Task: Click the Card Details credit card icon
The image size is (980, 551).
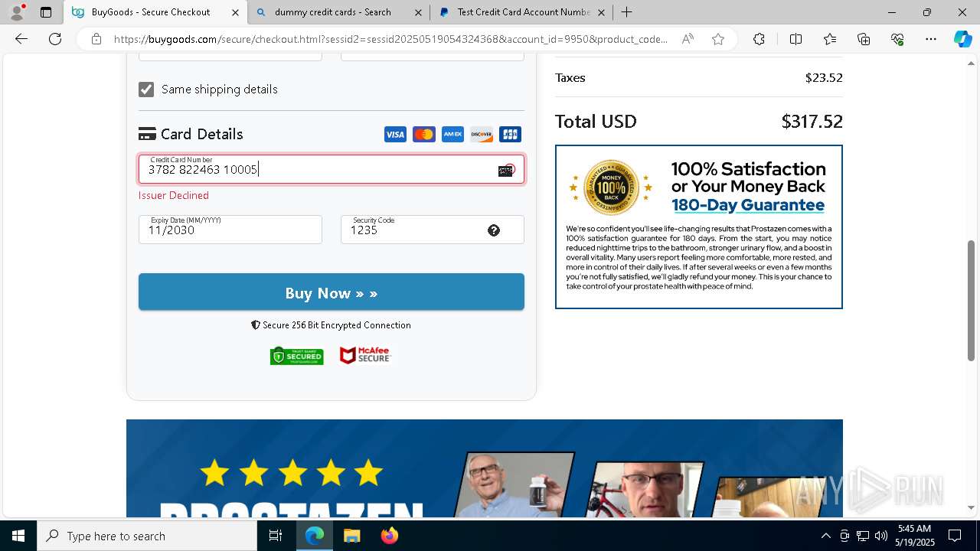Action: click(x=147, y=134)
